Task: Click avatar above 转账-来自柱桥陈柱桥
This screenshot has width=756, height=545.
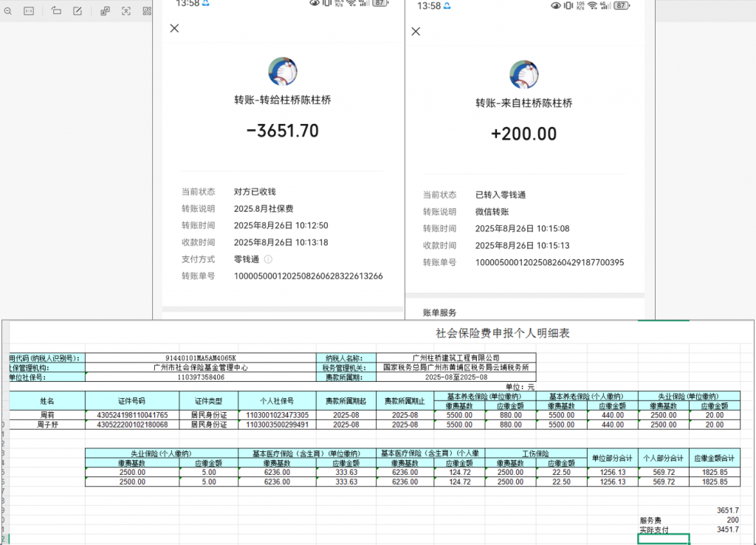Action: tap(524, 75)
